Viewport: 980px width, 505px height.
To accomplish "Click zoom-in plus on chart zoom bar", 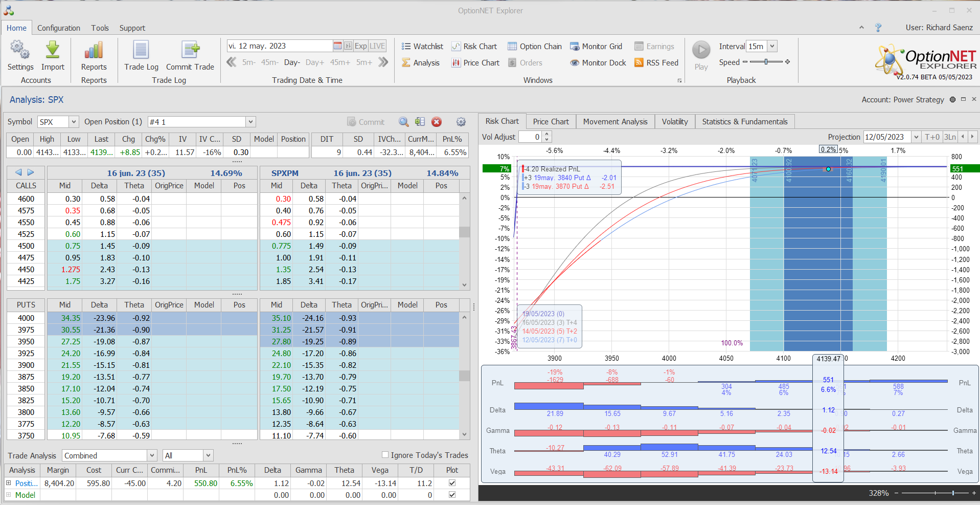I will click(x=974, y=493).
